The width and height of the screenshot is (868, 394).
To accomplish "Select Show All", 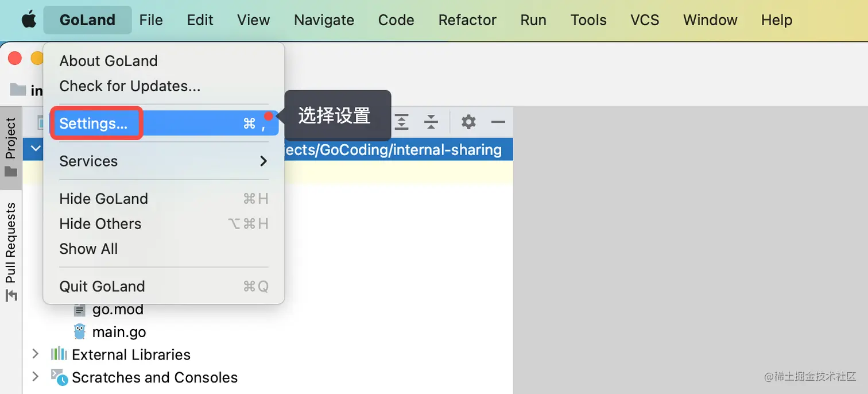I will 164,249.
